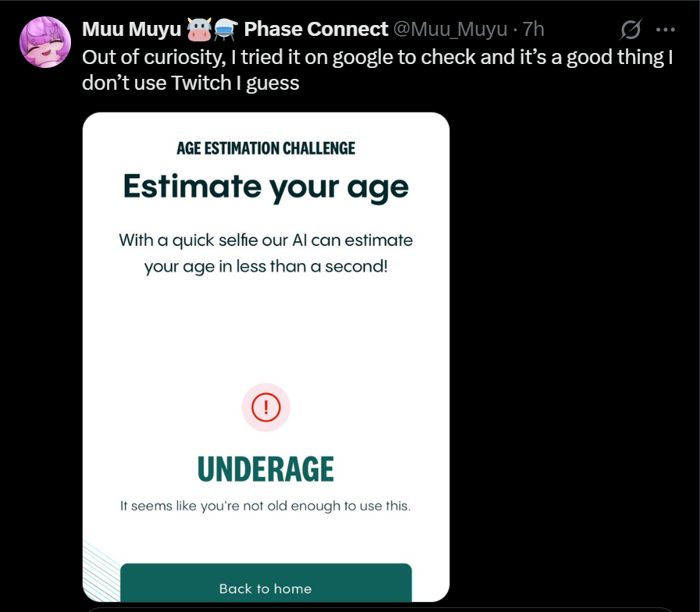The width and height of the screenshot is (700, 612).
Task: Click the Phase Connect affiliate badge icon
Action: coord(226,30)
